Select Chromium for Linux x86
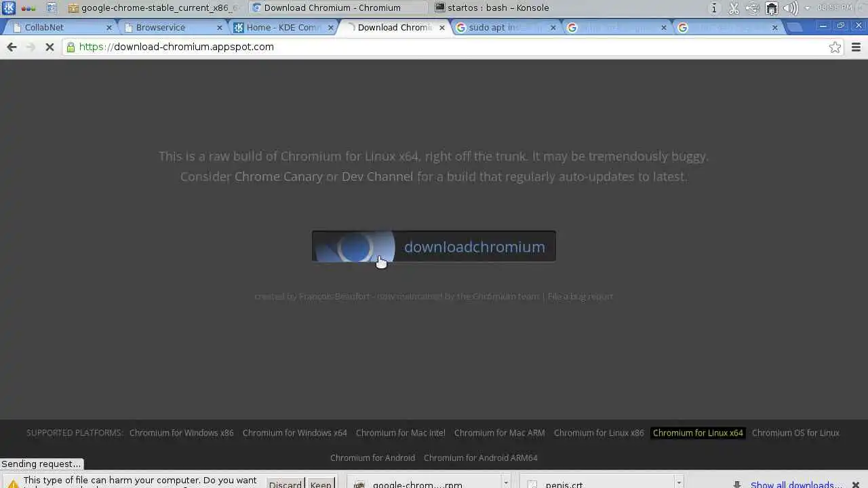This screenshot has height=488, width=868. coord(599,432)
